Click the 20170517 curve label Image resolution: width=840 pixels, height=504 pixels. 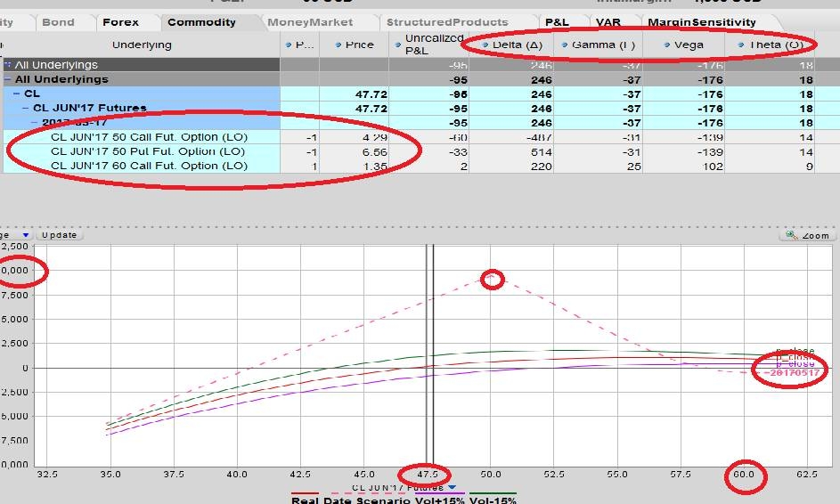tap(792, 372)
